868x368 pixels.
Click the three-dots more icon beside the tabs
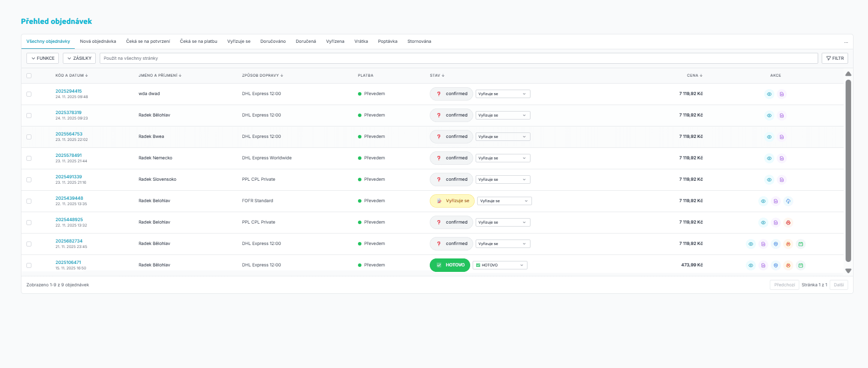point(846,42)
